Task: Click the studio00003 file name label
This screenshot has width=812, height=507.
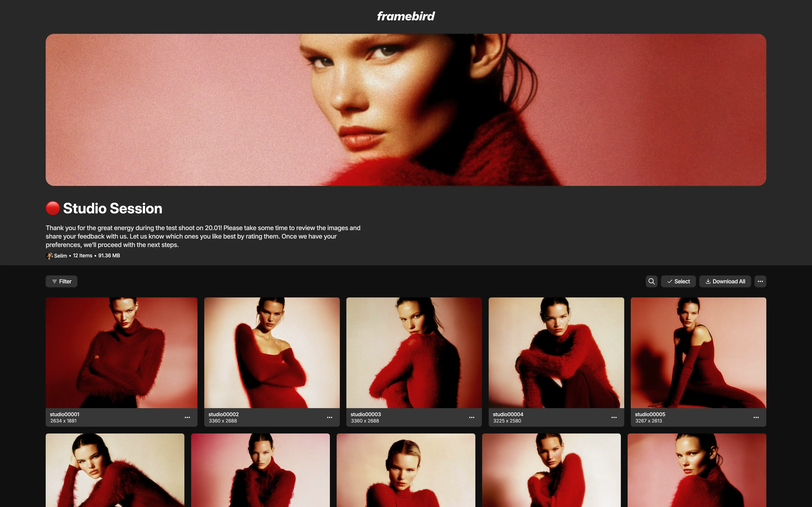Action: 365,414
